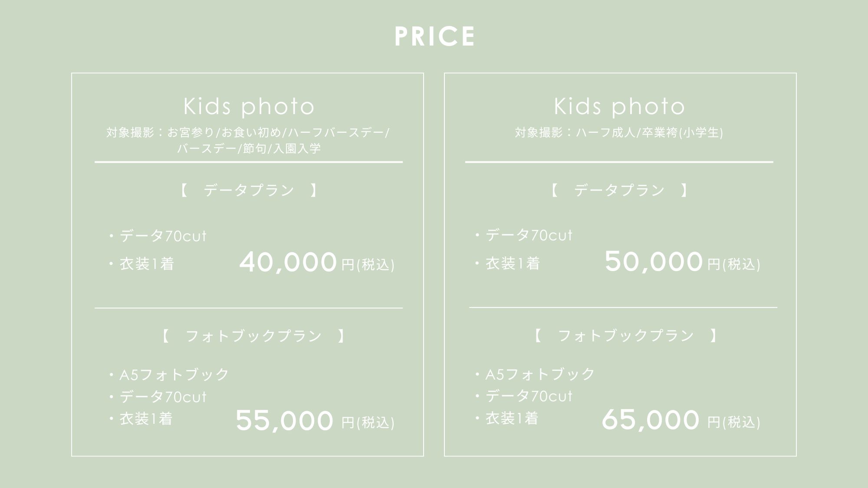Click the お宮参り/お食い初め subtitle line
Screen dimensions: 868x488
[x=248, y=132]
